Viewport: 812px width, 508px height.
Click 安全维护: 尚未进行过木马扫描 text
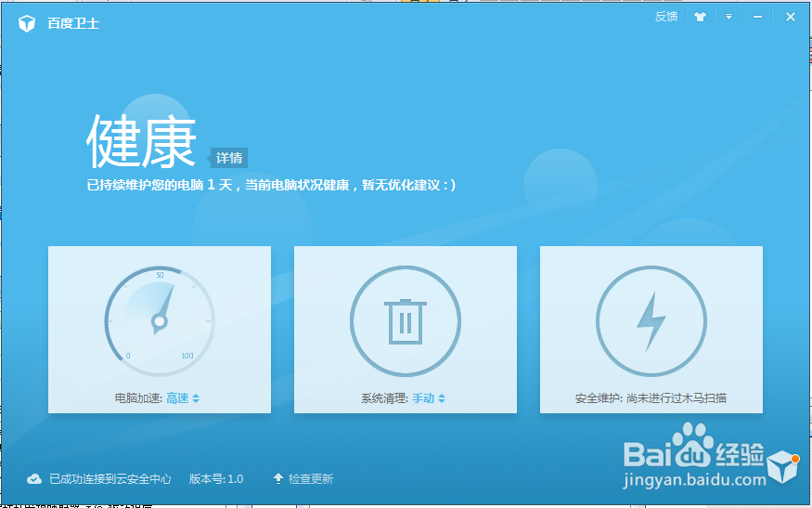click(x=651, y=398)
